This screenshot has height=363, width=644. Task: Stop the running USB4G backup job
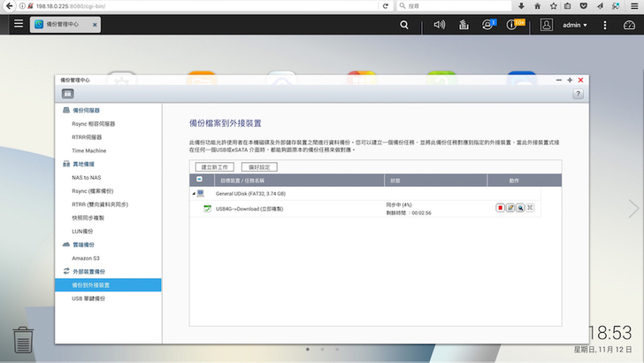[500, 208]
